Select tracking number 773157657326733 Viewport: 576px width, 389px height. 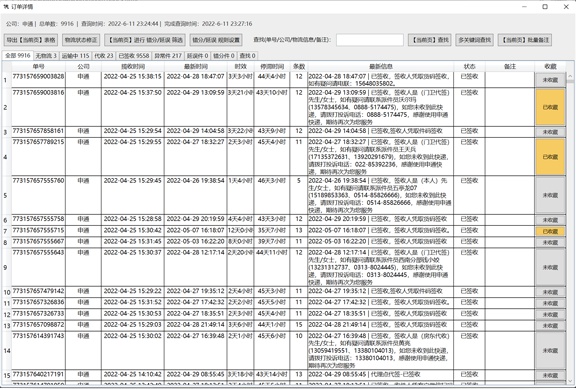point(38,313)
